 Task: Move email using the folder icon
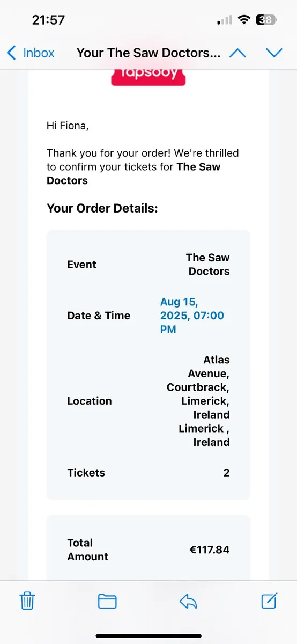tap(107, 601)
